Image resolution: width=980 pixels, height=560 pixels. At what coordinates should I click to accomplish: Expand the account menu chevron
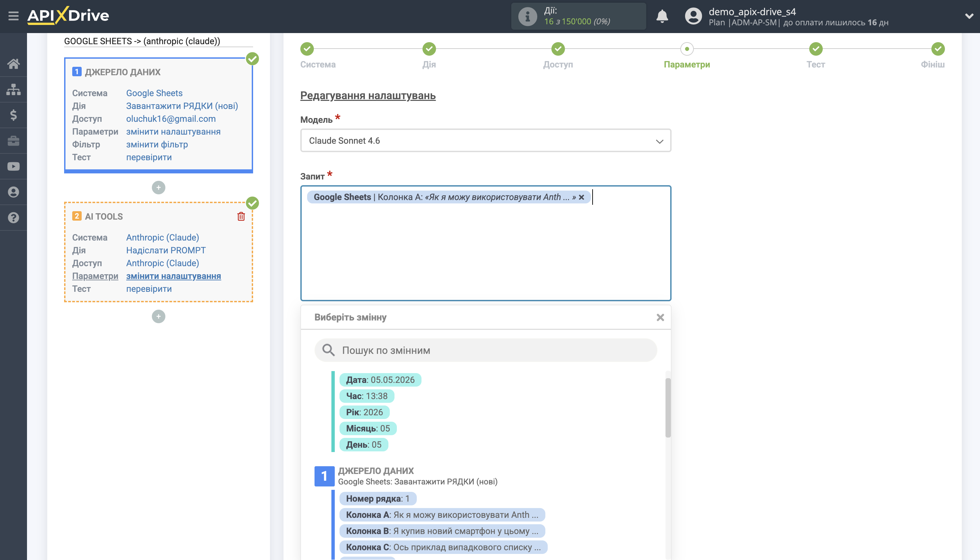tap(969, 16)
